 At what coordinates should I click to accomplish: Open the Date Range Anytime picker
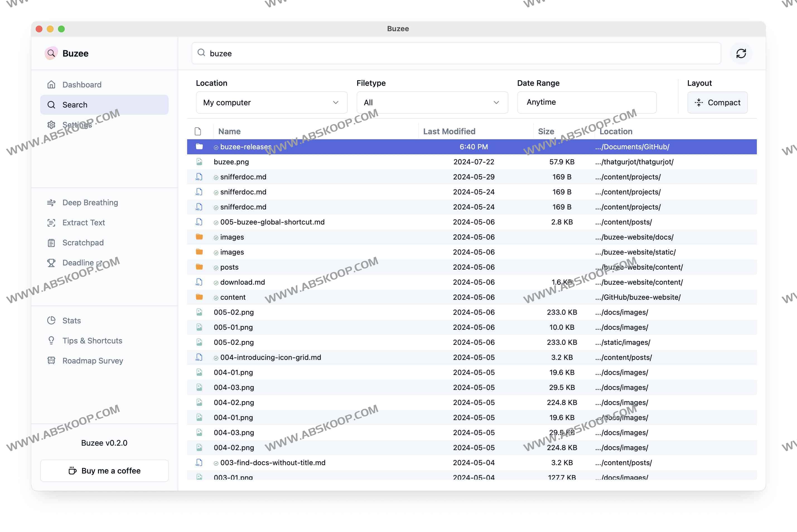(x=586, y=103)
